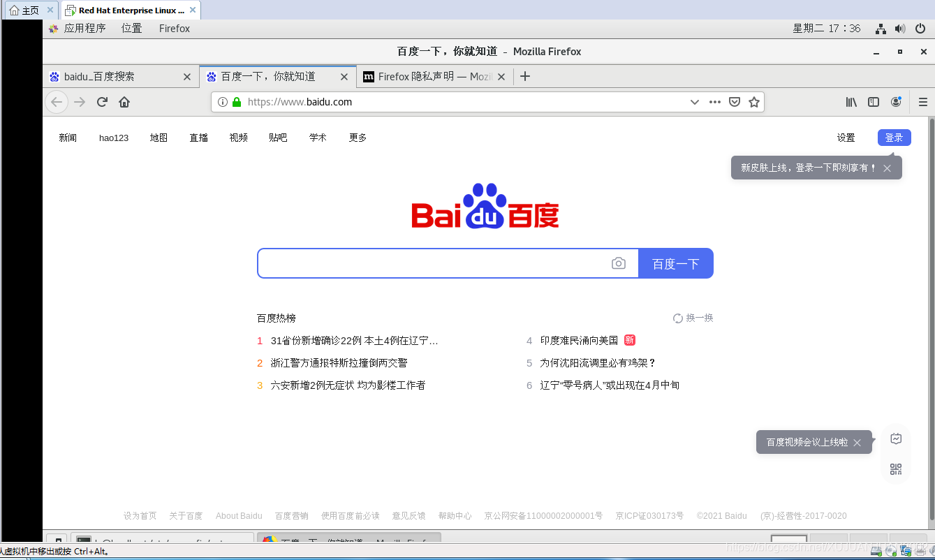
Task: Open the 地图 link
Action: 159,138
